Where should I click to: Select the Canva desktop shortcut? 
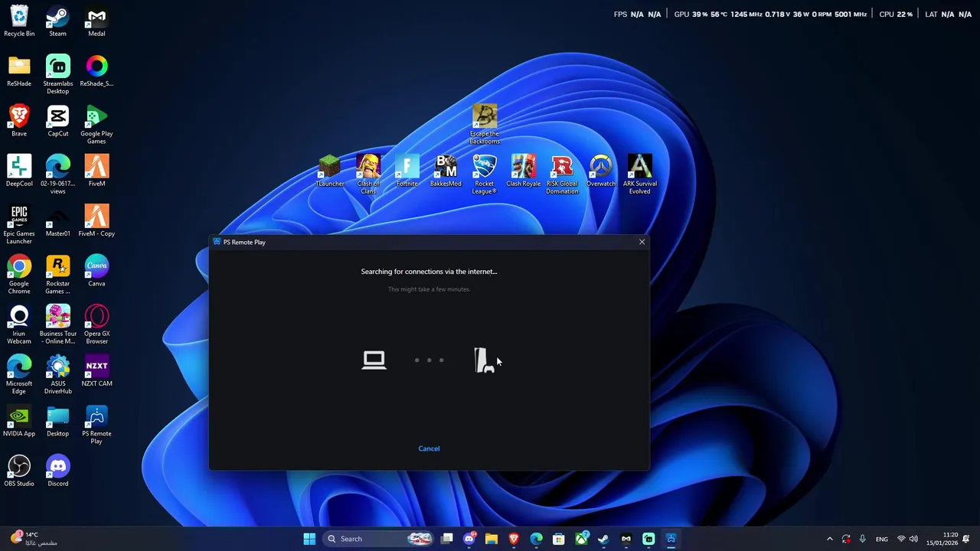click(96, 271)
